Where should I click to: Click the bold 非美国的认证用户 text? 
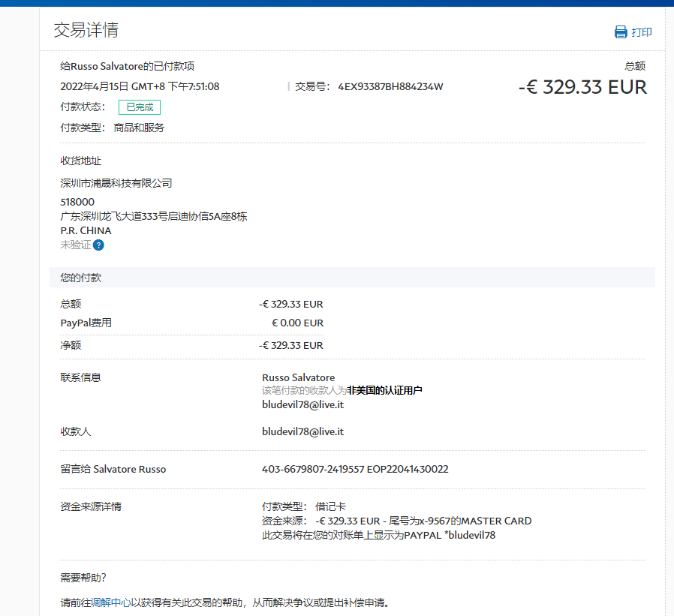384,390
